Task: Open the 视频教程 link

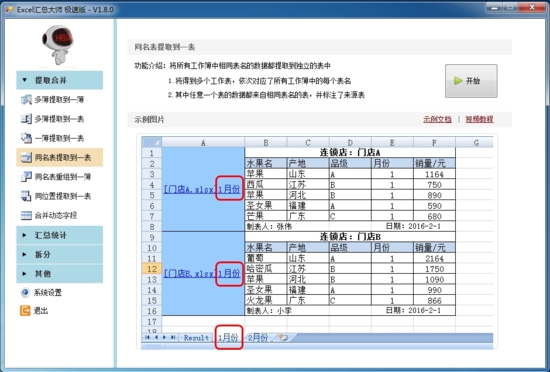Action: pos(479,120)
